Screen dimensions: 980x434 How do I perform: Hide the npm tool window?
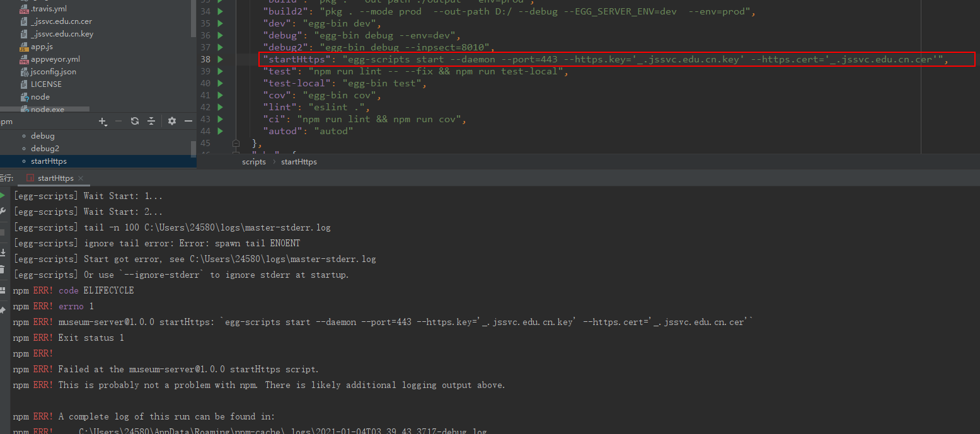[188, 121]
